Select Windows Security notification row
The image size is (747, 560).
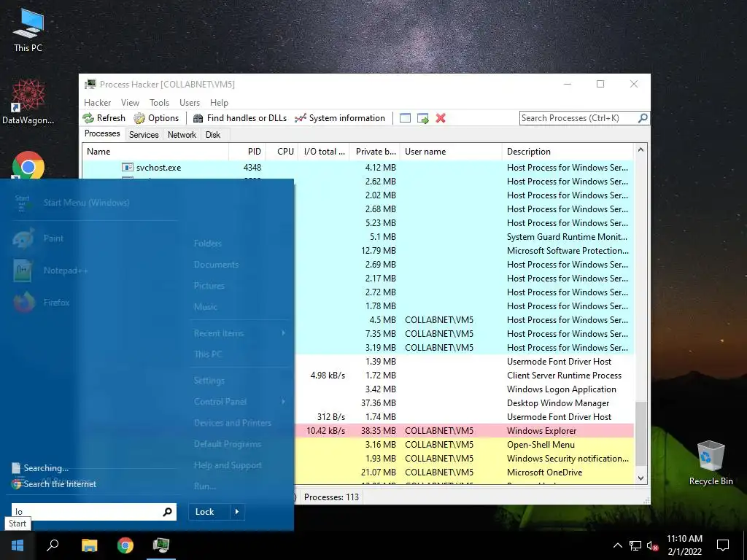click(x=464, y=459)
